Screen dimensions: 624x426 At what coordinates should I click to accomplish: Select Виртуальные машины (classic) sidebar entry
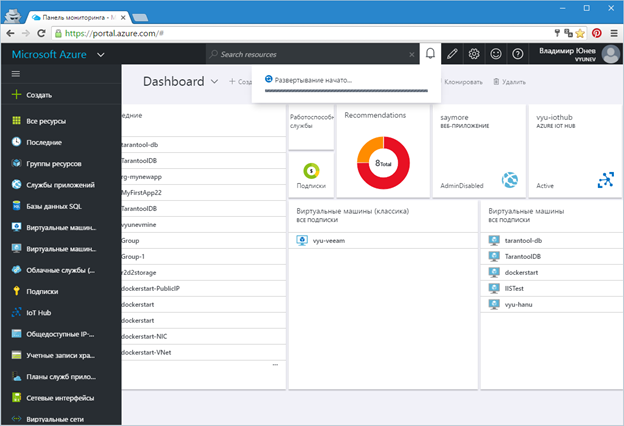[x=61, y=227]
